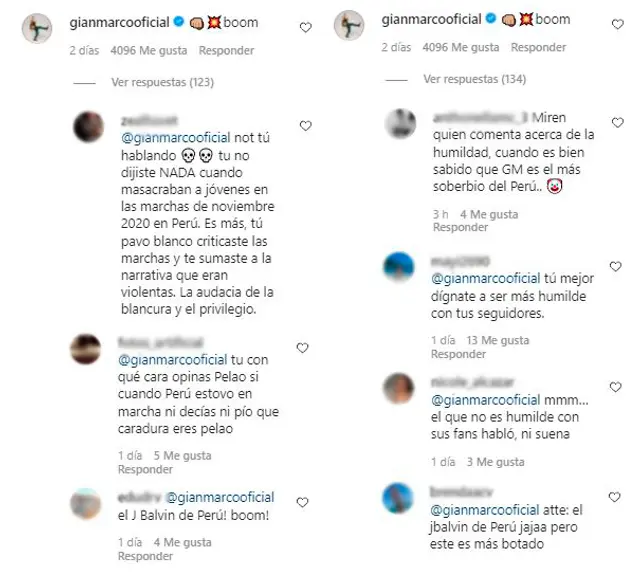The image size is (640, 586).
Task: Like the 'Miren quien comenta' comment
Action: pos(618,122)
